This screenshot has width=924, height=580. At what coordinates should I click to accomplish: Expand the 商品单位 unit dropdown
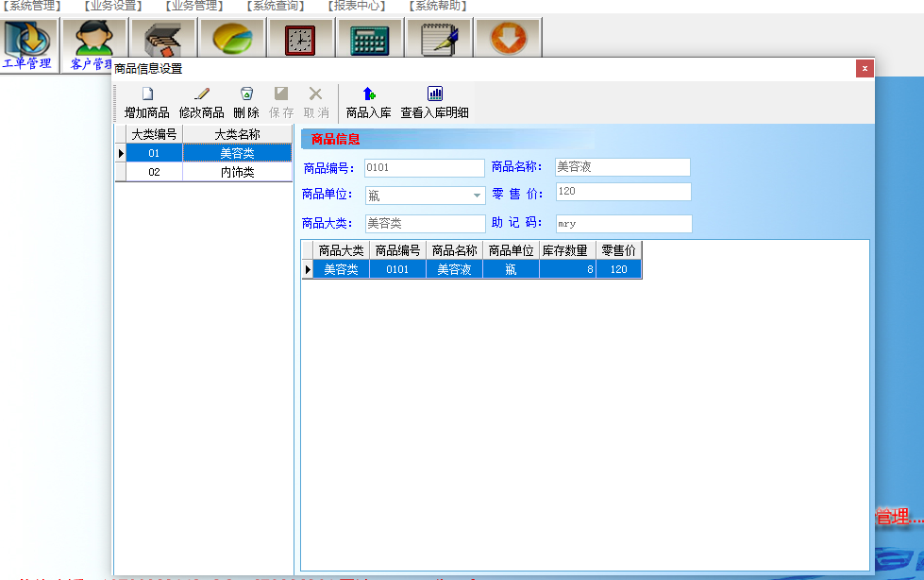pyautogui.click(x=477, y=196)
